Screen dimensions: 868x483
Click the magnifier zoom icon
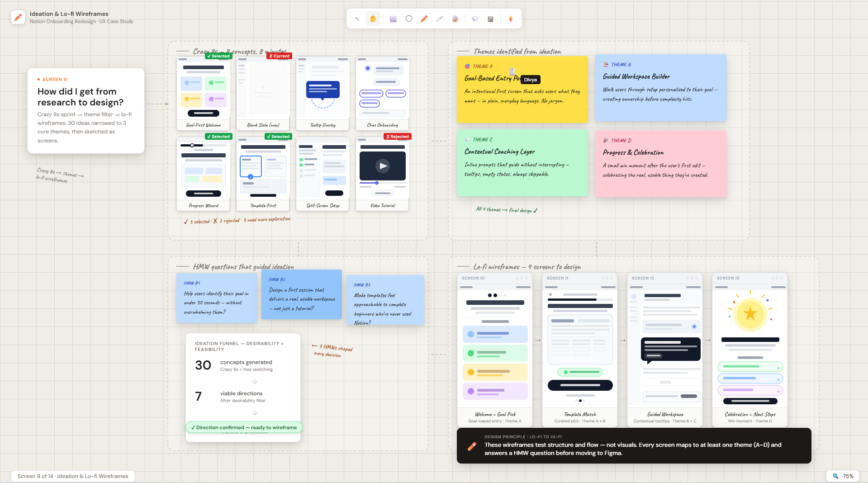(x=835, y=476)
